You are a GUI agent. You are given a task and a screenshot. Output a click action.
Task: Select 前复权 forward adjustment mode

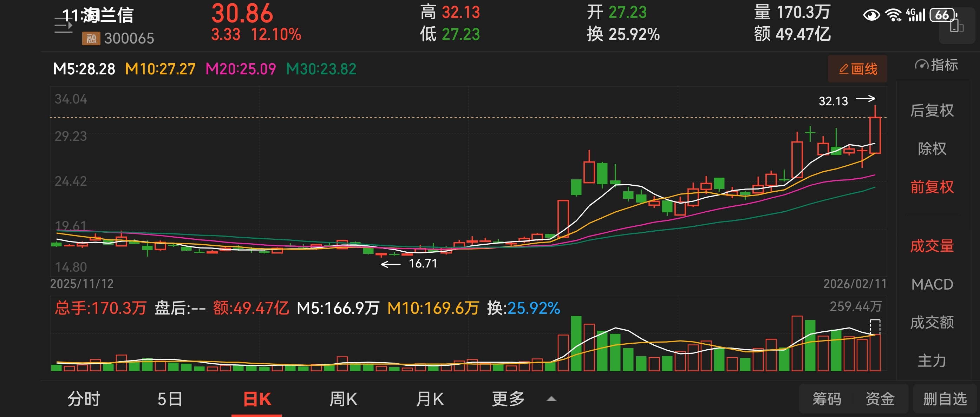click(932, 187)
